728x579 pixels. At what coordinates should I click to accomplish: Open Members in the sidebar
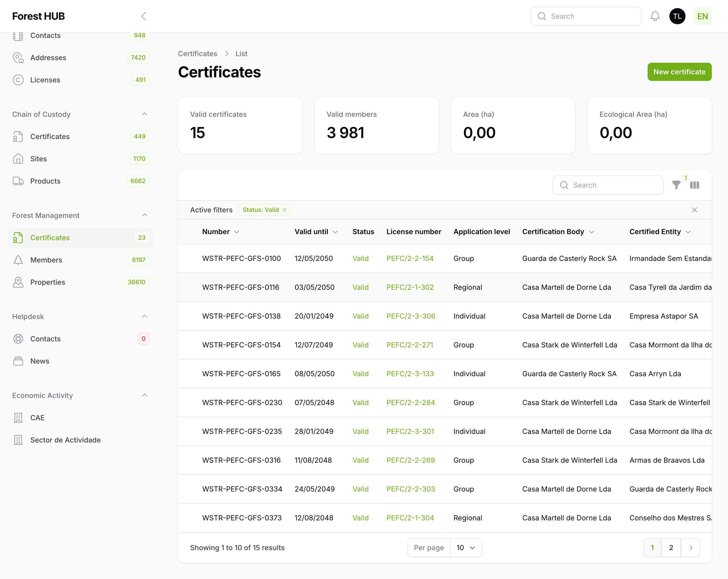coord(81,260)
